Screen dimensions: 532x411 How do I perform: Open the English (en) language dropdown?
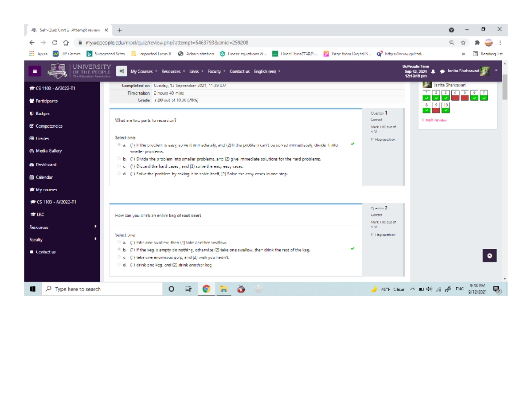pos(267,71)
